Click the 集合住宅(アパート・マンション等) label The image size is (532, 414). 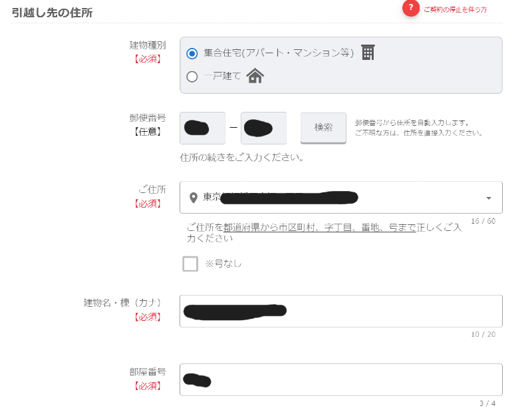click(279, 53)
